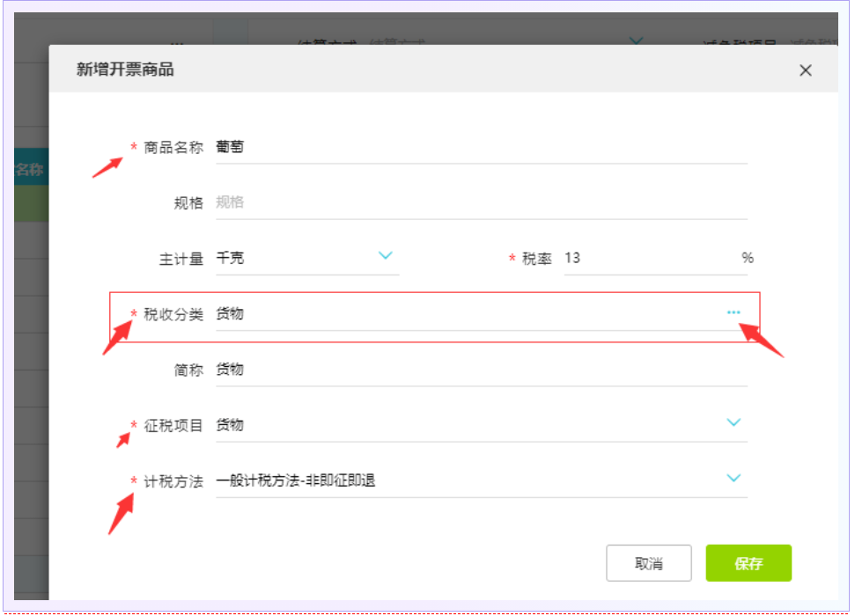Click the 货物 value in 征税项目
Viewport: 855px width, 616px height.
[x=231, y=425]
